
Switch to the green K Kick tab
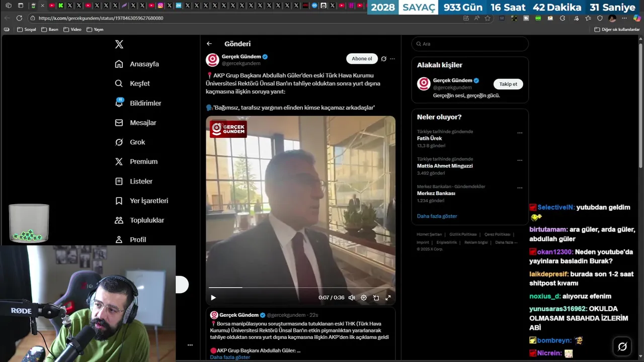click(x=61, y=6)
